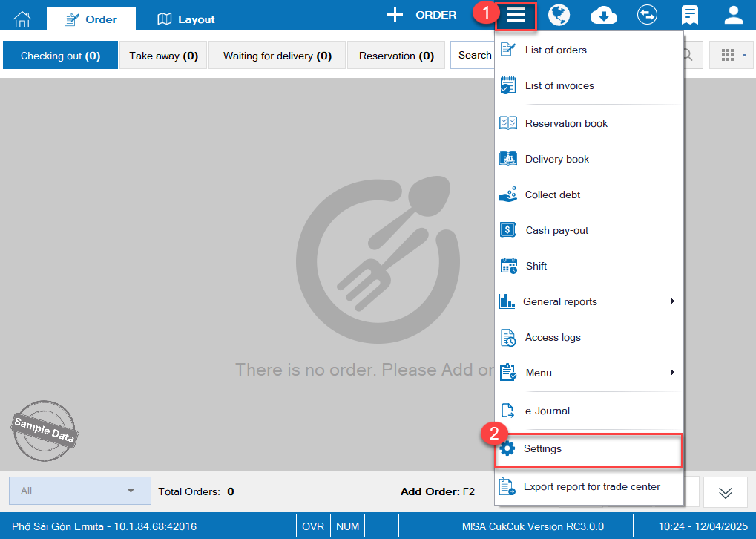
Task: Click the double chevron down button
Action: tap(726, 493)
